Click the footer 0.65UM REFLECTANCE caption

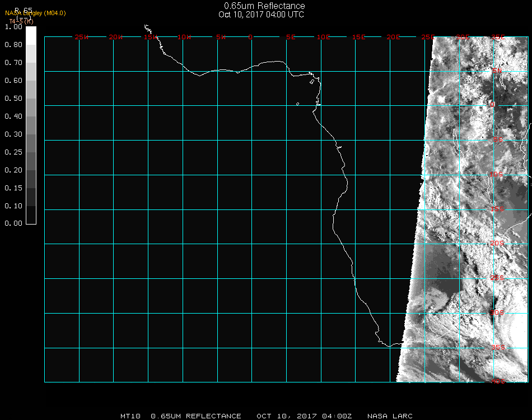(x=196, y=416)
